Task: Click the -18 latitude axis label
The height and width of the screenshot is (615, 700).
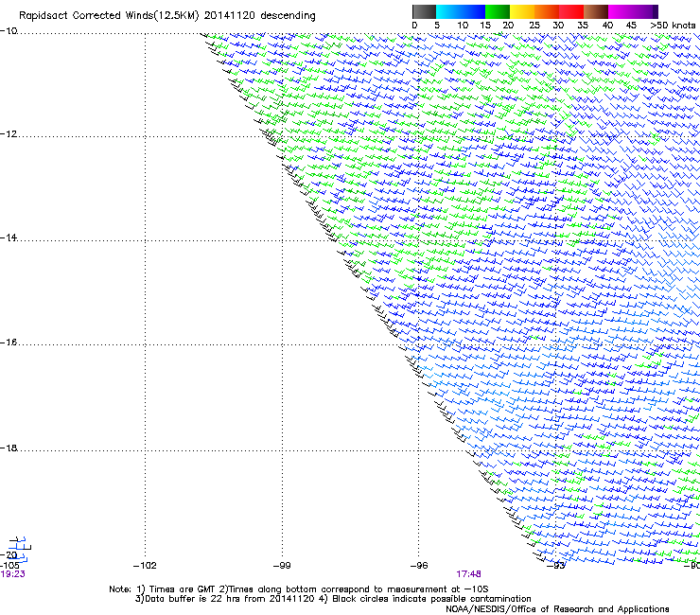Action: 9,448
